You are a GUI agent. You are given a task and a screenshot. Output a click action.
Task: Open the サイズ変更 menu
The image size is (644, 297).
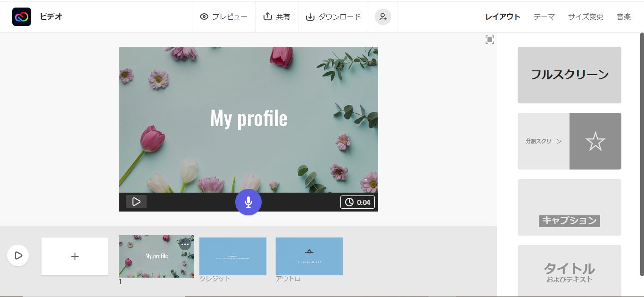pyautogui.click(x=586, y=17)
